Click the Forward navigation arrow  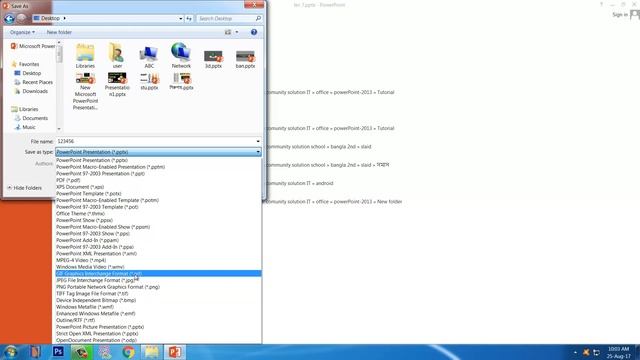pos(21,18)
